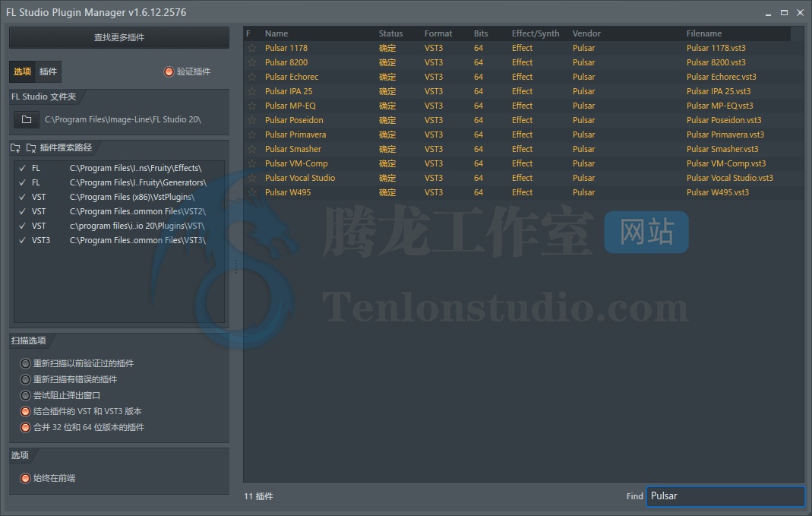Mark Pulsar 1178 as favorite star
The width and height of the screenshot is (812, 516).
tap(251, 48)
